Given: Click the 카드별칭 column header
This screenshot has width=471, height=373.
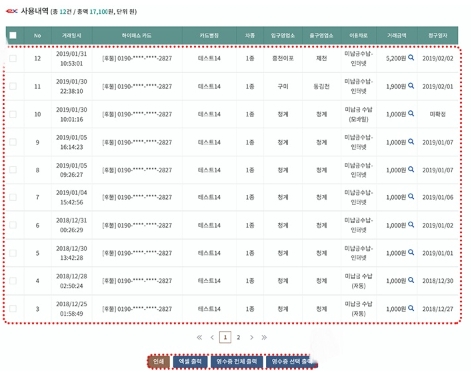Looking at the screenshot, I should (x=209, y=35).
